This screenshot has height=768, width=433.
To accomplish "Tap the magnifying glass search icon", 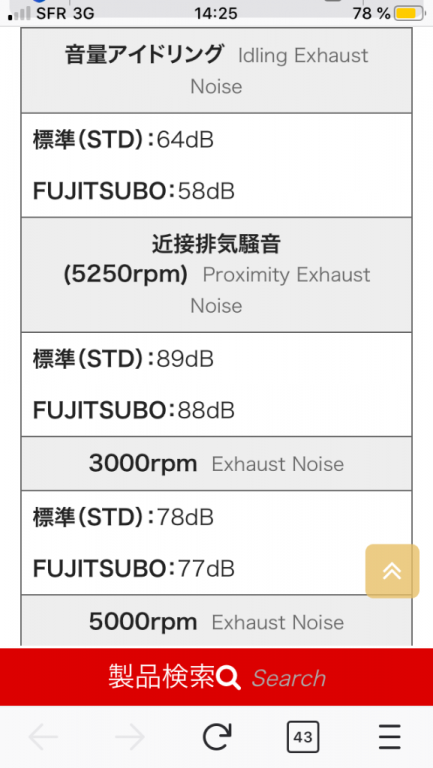I will click(228, 678).
